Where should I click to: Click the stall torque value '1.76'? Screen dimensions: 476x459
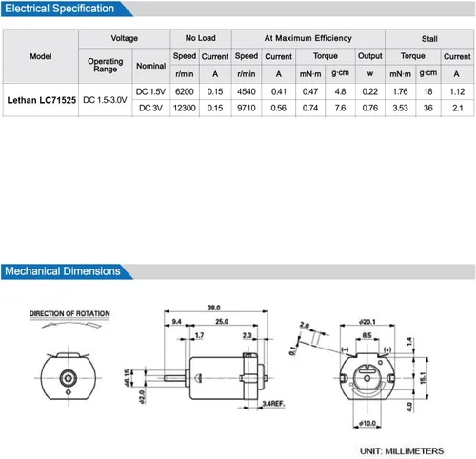[400, 91]
